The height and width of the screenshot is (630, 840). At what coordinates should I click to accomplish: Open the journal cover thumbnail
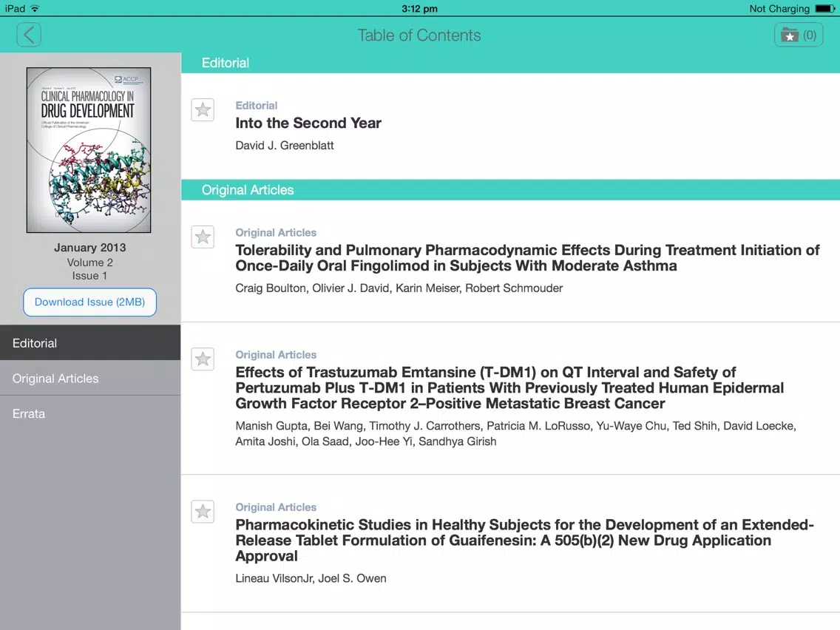point(89,150)
